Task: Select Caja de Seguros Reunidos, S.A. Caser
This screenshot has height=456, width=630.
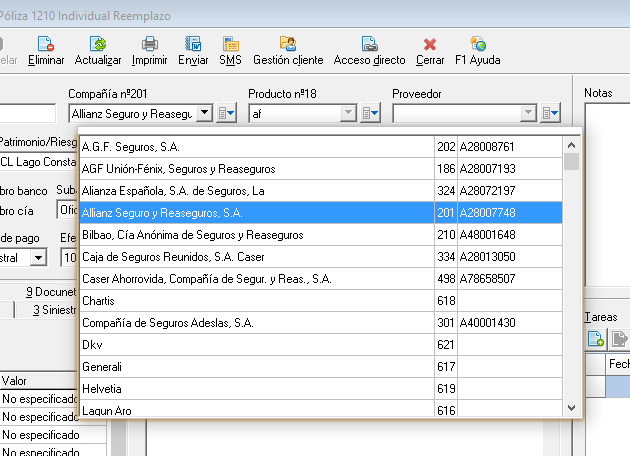Action: tap(321, 257)
